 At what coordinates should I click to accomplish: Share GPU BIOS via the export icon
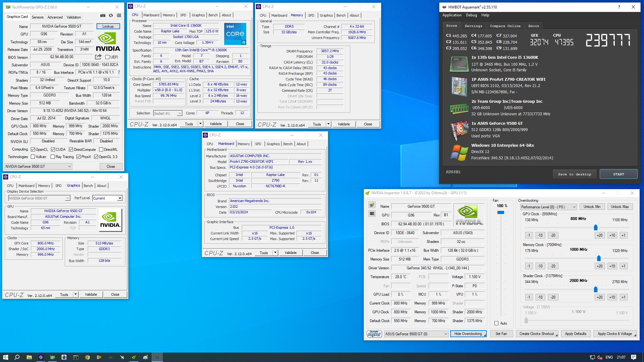pos(98,57)
